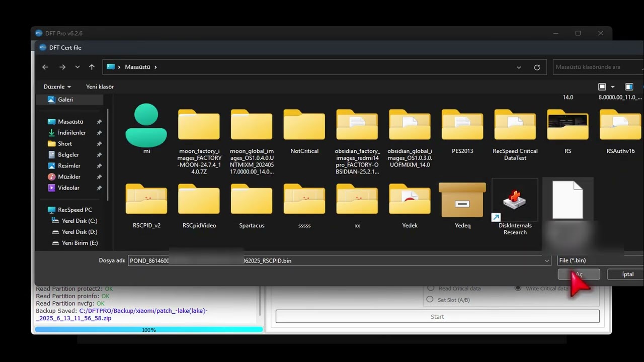Expand the address bar history dropdown
The width and height of the screenshot is (644, 362).
point(519,67)
